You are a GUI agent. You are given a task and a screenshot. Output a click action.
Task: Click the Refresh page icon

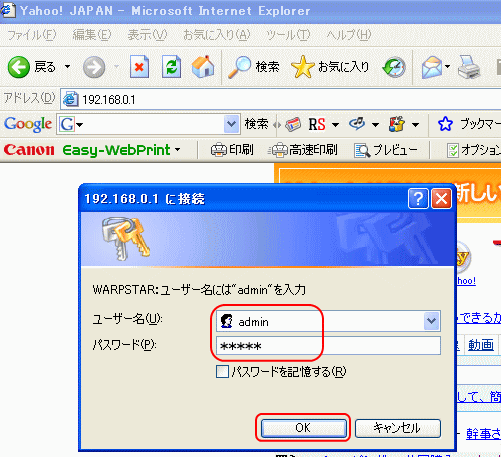pyautogui.click(x=171, y=67)
